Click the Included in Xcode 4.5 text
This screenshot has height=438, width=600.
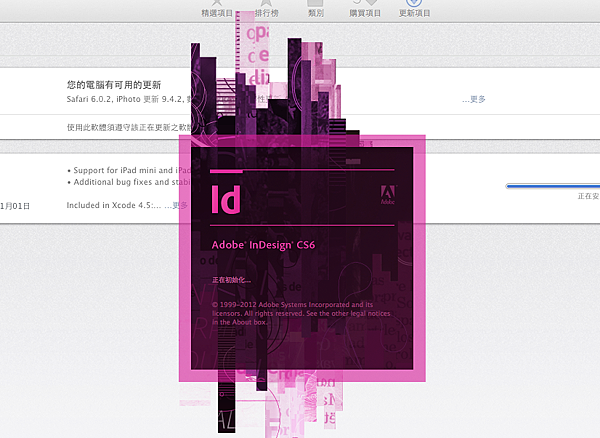point(114,205)
